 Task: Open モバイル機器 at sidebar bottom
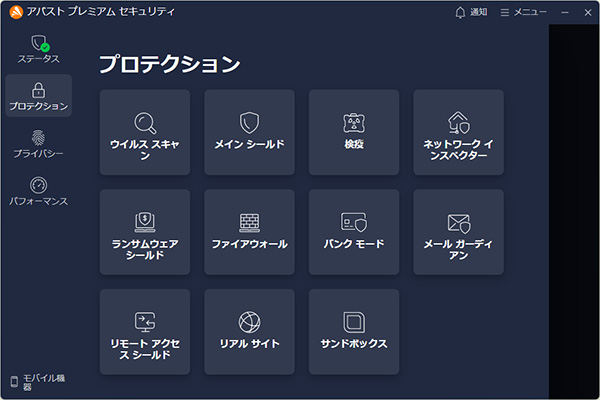(x=38, y=382)
